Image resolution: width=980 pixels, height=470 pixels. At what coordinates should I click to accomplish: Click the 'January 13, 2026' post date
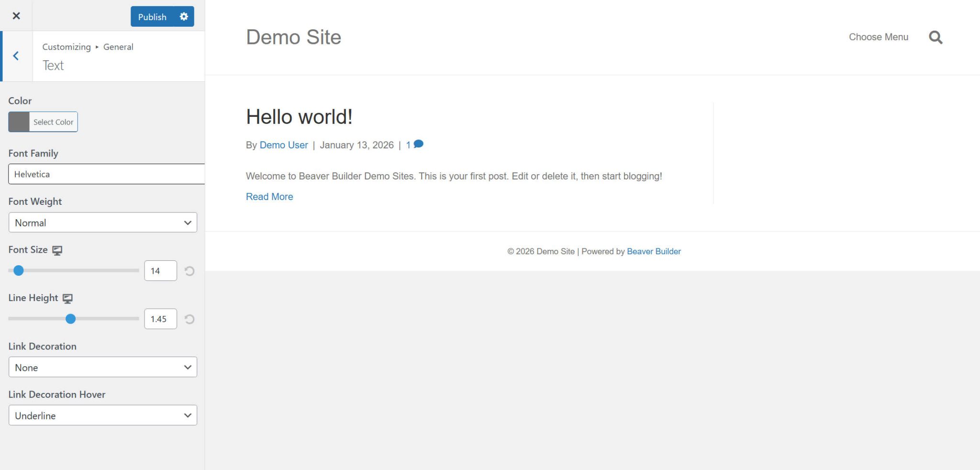[356, 145]
